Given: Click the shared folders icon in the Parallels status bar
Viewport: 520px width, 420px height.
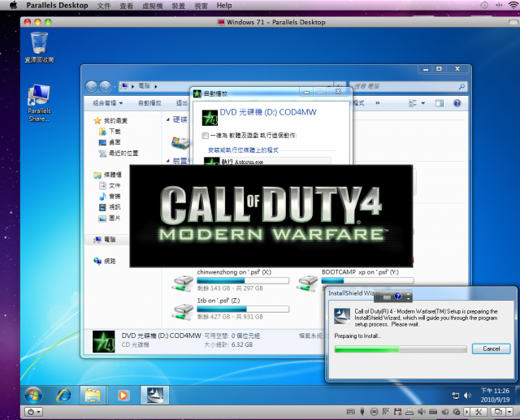Looking at the screenshot, I should [x=445, y=412].
